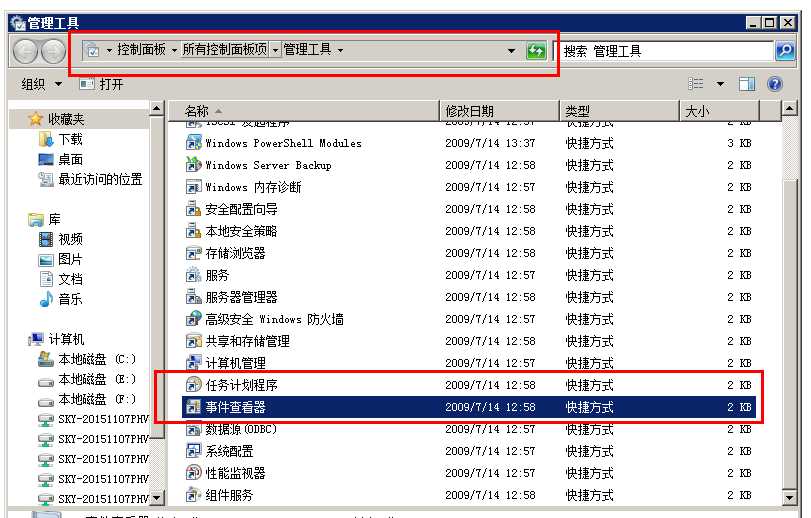The height and width of the screenshot is (518, 811).
Task: Sort by the 名称 column header
Action: tap(304, 111)
